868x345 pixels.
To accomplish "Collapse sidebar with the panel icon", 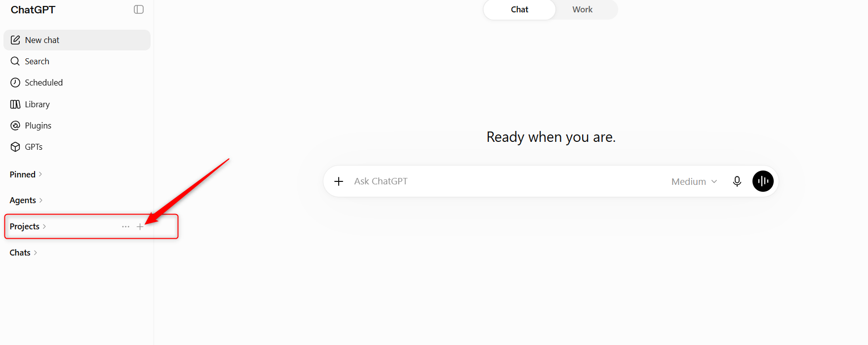I will click(139, 9).
